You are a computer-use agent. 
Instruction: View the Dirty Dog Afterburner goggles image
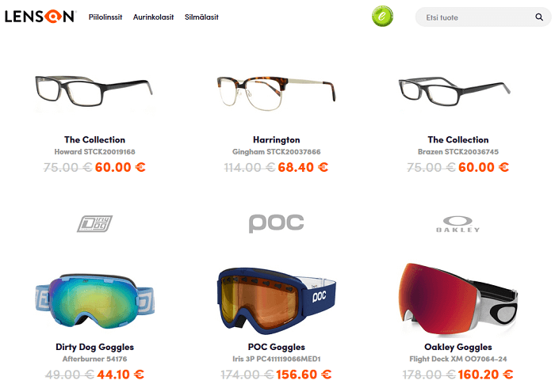(94, 301)
